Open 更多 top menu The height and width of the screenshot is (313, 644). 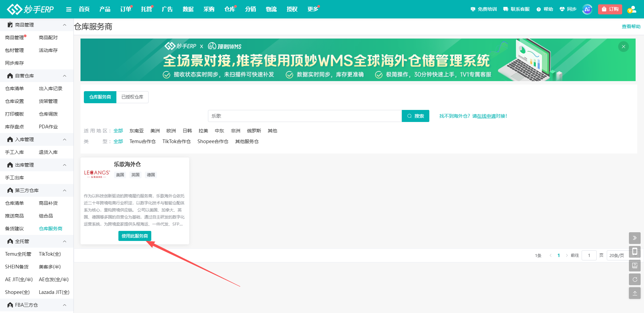pyautogui.click(x=313, y=9)
